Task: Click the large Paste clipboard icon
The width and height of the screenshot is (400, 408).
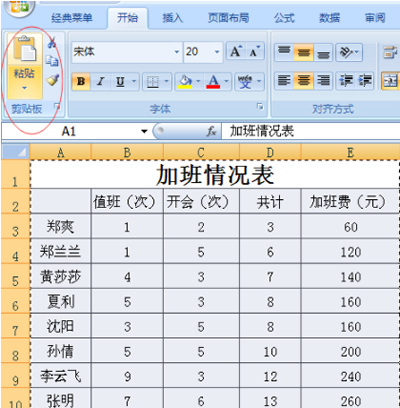Action: tap(24, 49)
